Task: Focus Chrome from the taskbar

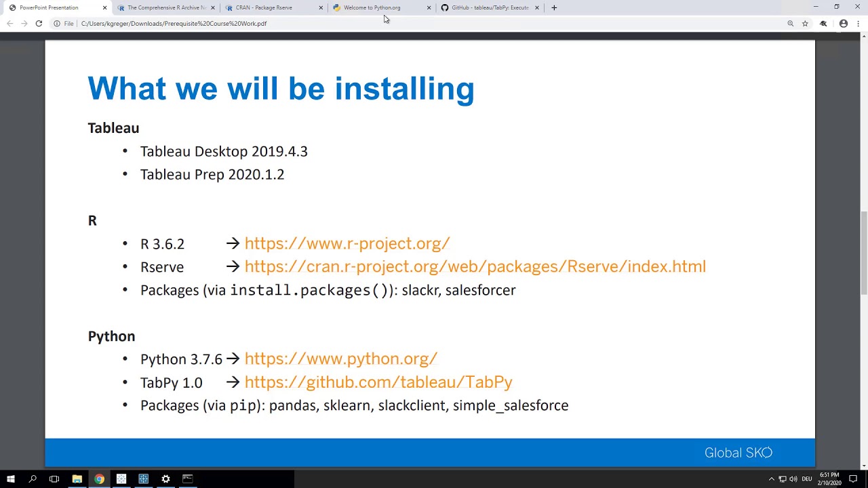Action: coord(99,479)
